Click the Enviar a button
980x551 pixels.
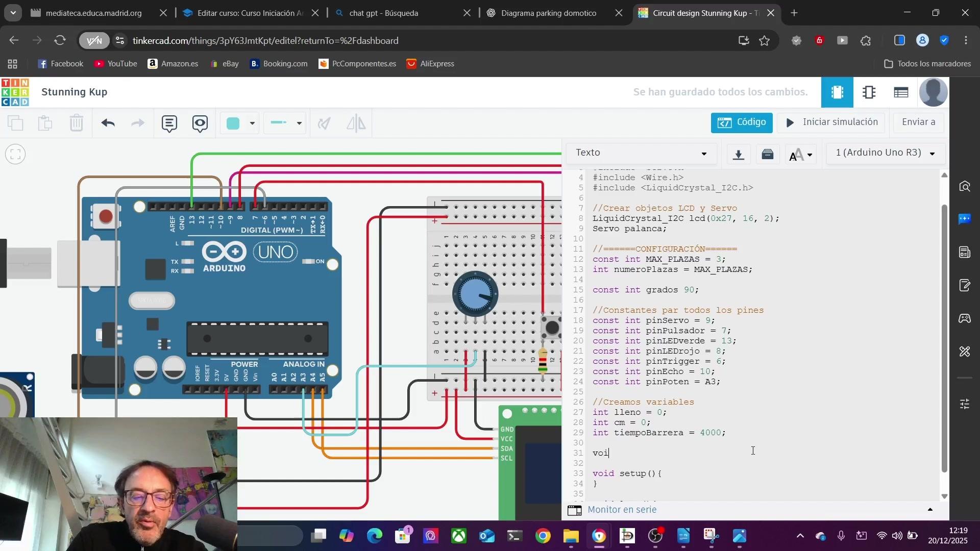click(918, 122)
